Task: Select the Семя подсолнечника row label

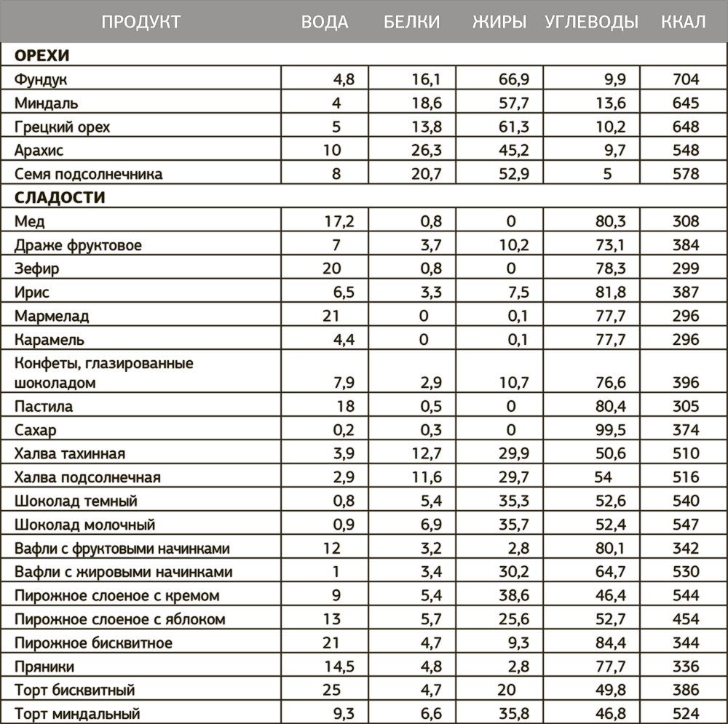Action: (x=88, y=174)
